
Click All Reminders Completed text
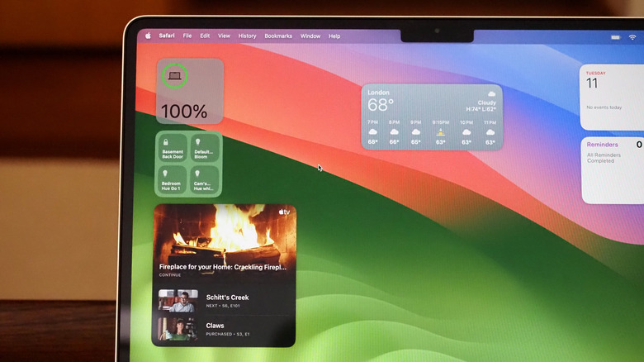click(x=604, y=158)
